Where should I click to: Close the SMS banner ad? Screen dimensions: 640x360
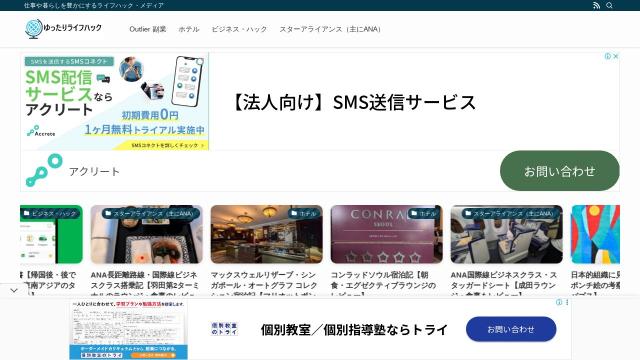pyautogui.click(x=616, y=56)
